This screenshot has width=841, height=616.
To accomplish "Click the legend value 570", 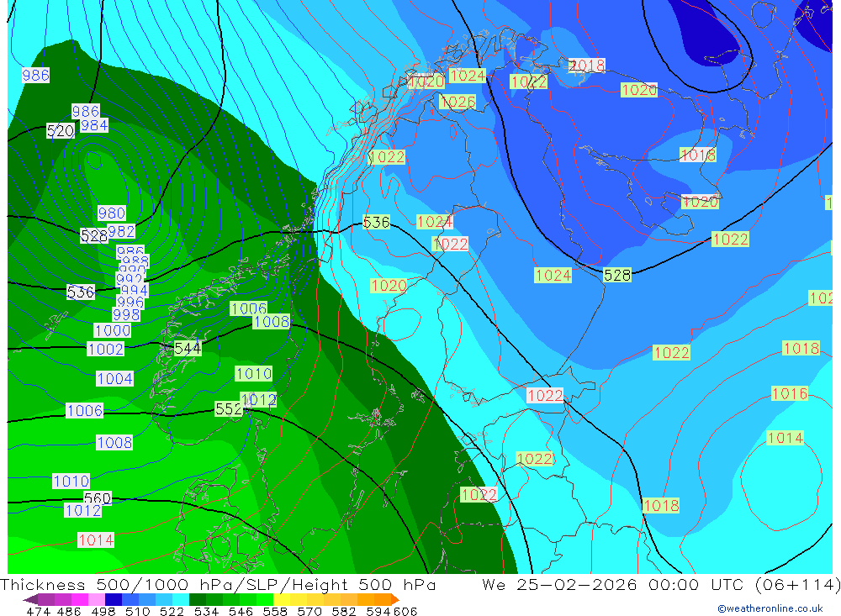I will [309, 611].
